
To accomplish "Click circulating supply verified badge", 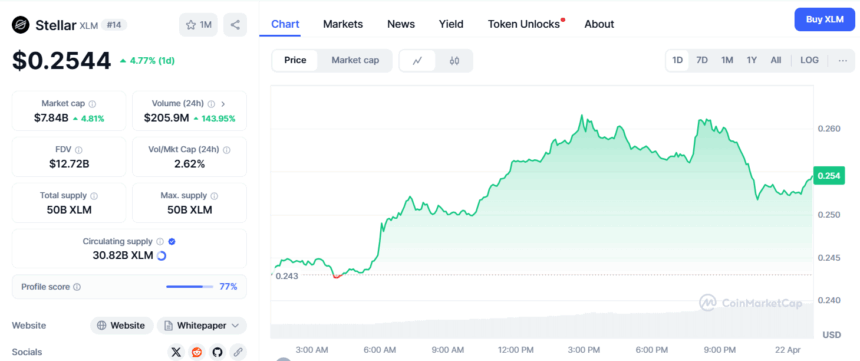I will click(172, 241).
